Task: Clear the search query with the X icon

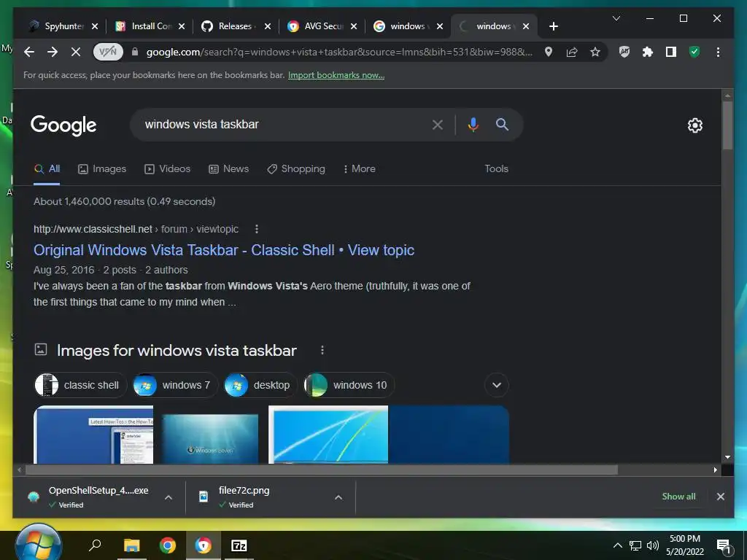Action: [x=438, y=125]
